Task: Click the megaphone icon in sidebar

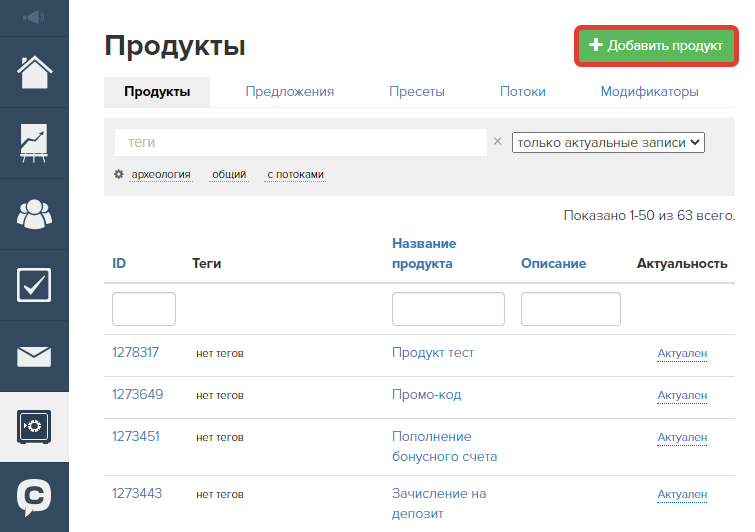Action: [x=34, y=17]
